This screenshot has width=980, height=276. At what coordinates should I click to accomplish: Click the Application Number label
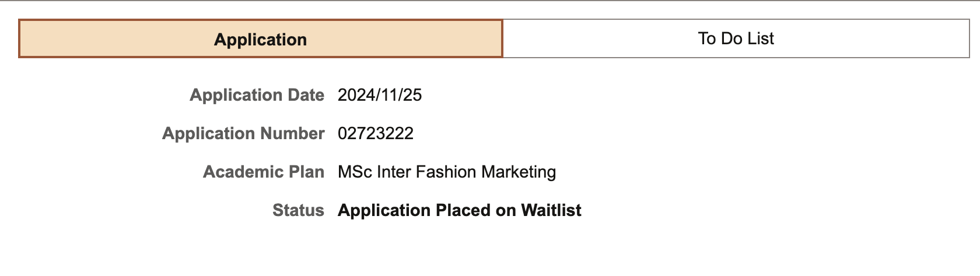pyautogui.click(x=243, y=133)
